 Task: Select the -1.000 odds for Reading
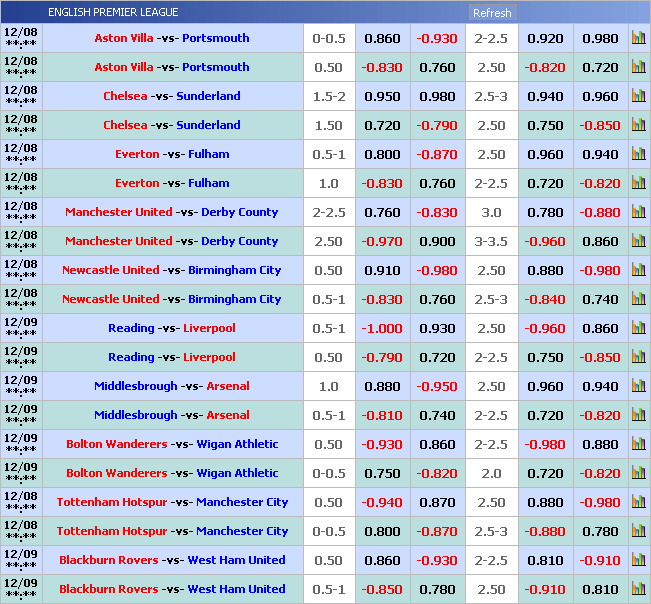coord(382,328)
